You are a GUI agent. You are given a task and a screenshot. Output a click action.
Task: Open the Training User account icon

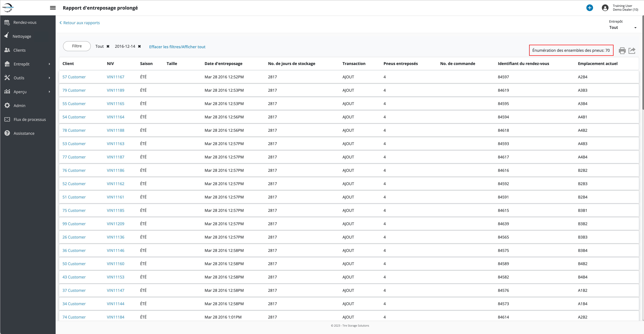[x=605, y=8]
